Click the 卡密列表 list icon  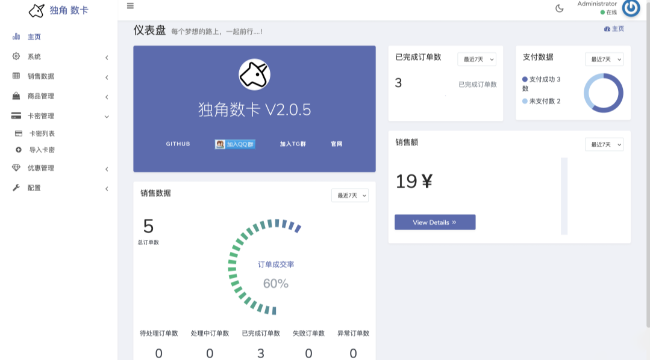click(x=19, y=133)
